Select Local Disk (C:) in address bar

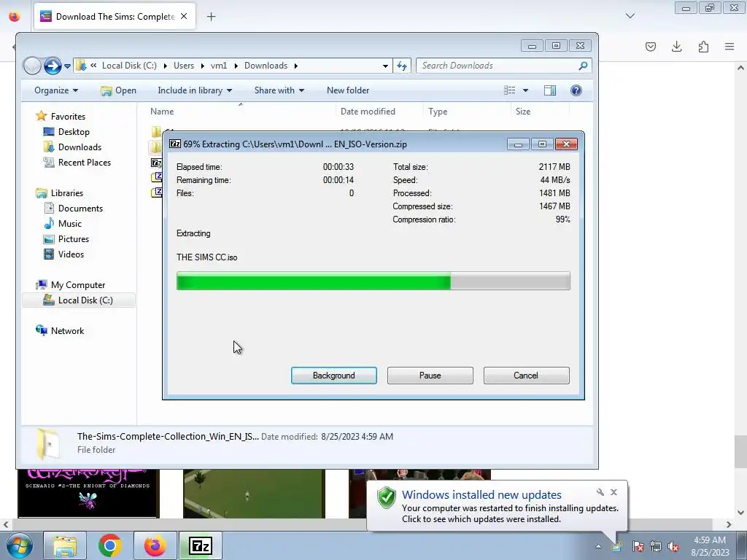129,66
